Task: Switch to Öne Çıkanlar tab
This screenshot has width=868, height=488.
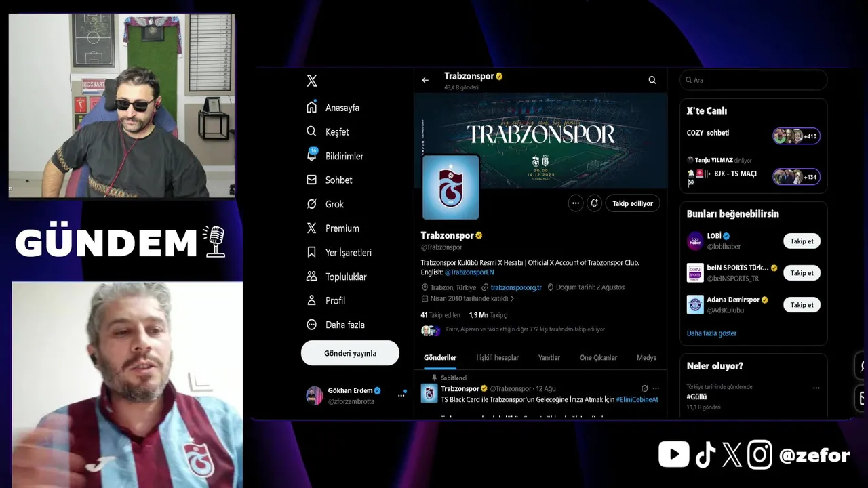Action: (598, 358)
